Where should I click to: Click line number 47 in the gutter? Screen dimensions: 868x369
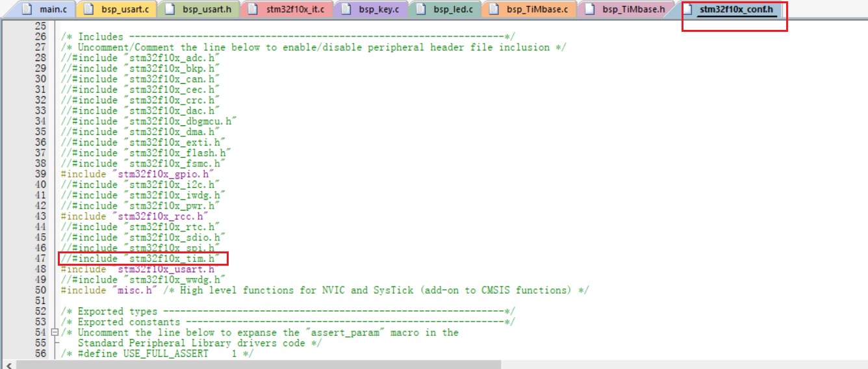point(40,259)
